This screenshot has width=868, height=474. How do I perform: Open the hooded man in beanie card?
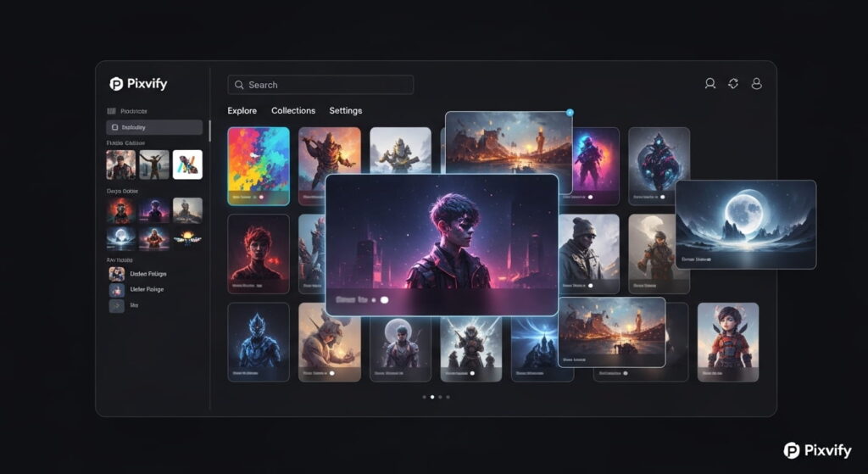tap(589, 254)
